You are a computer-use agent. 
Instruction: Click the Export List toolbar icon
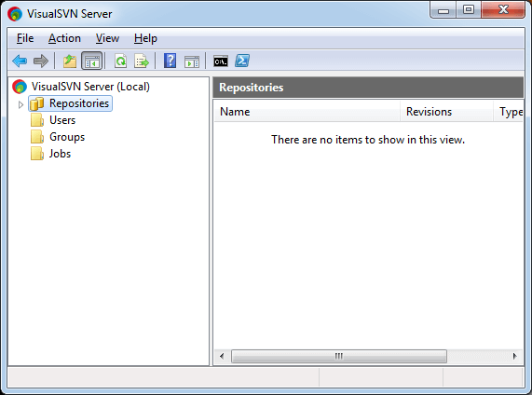point(142,61)
